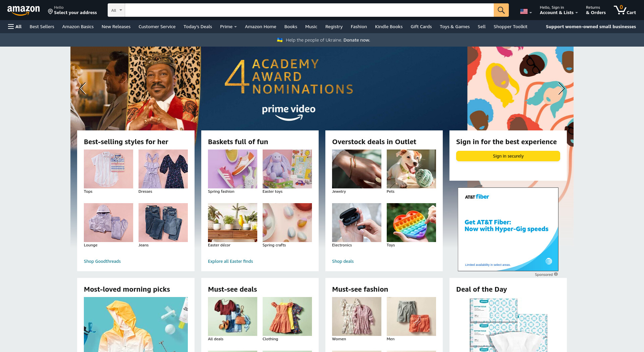Click the orange search magnifier button
Image resolution: width=644 pixels, height=352 pixels.
tap(501, 10)
